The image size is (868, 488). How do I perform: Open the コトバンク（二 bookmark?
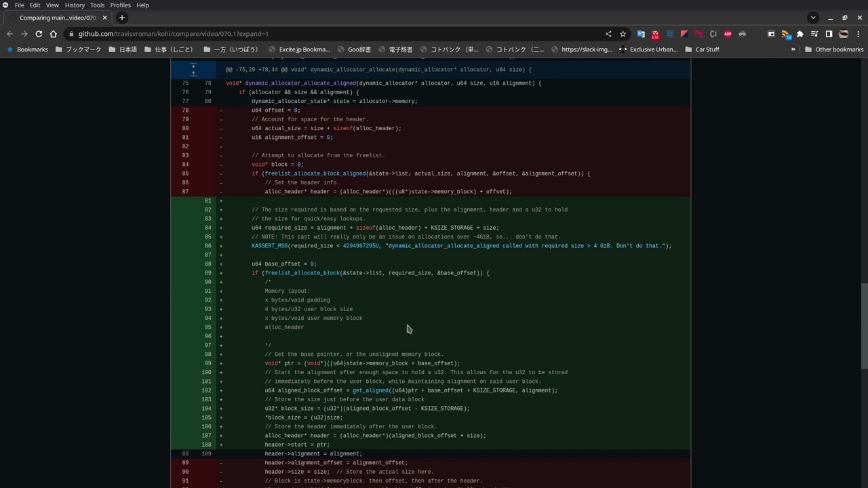[515, 49]
